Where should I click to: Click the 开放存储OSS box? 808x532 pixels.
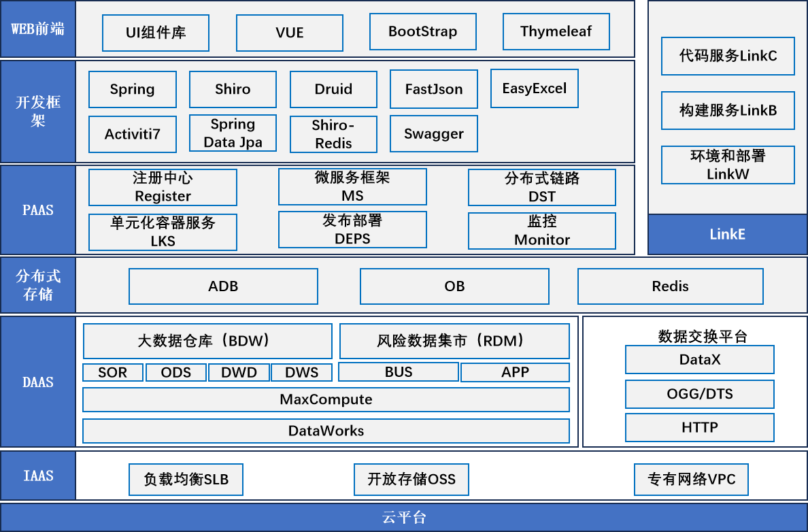point(411,480)
